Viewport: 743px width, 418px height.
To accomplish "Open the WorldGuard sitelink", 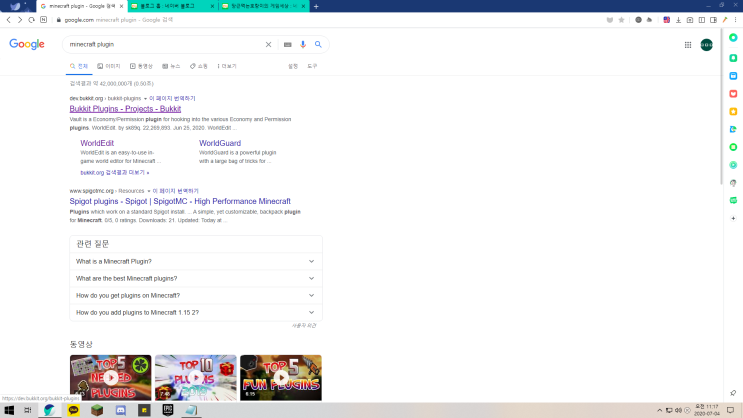I will coord(220,143).
